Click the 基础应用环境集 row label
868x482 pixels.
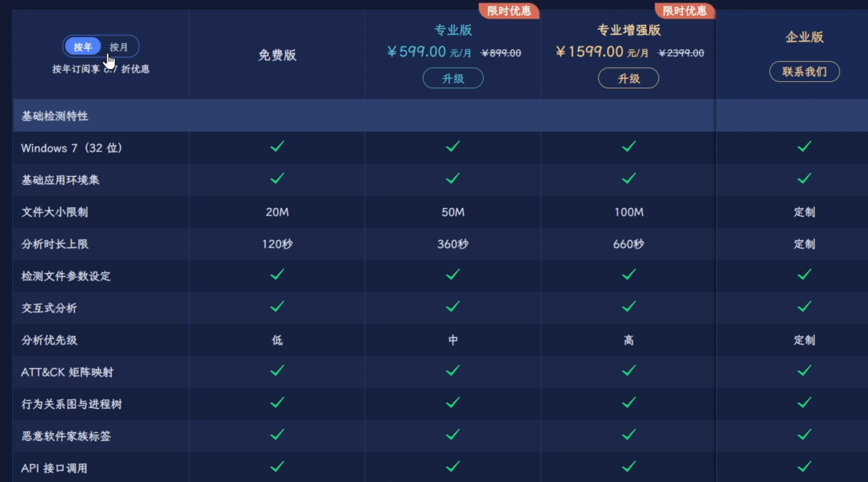[60, 180]
